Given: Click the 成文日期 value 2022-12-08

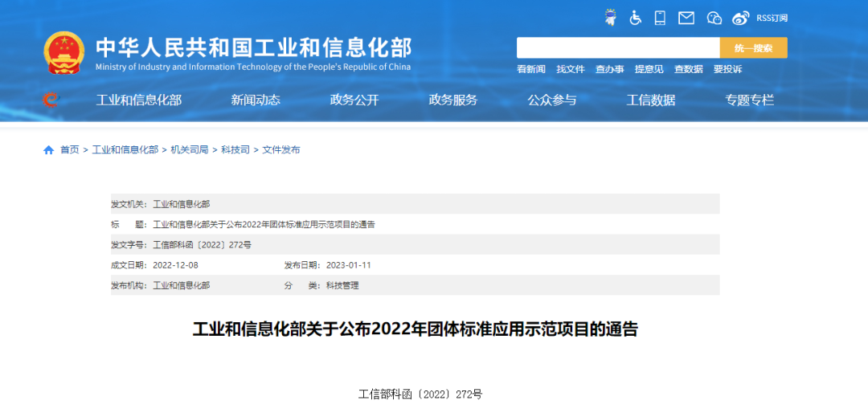Looking at the screenshot, I should [175, 265].
